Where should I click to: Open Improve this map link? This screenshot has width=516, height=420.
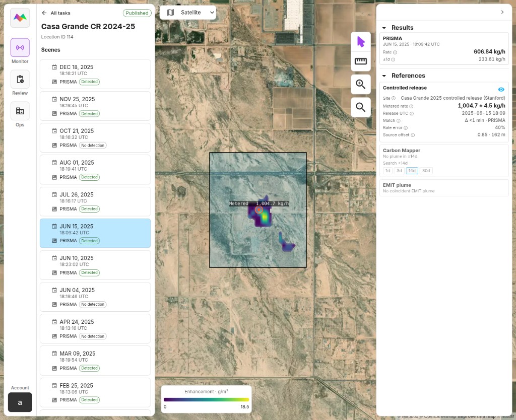click(477, 416)
